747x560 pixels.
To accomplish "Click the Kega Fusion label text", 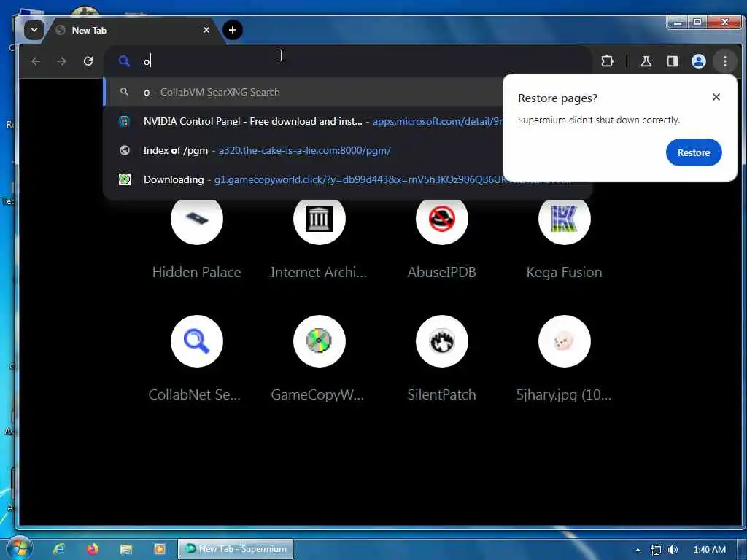I will 564,272.
